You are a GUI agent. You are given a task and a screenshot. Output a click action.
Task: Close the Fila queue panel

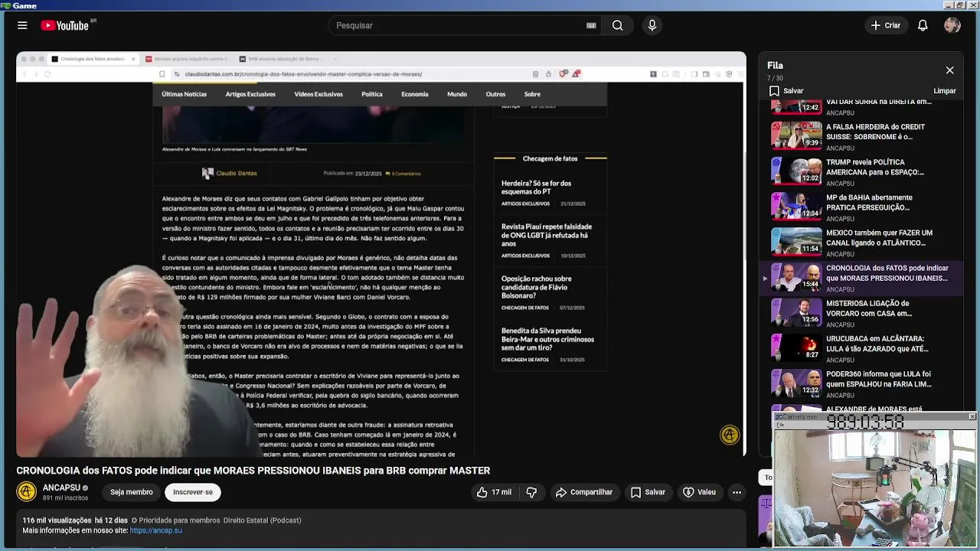(949, 70)
